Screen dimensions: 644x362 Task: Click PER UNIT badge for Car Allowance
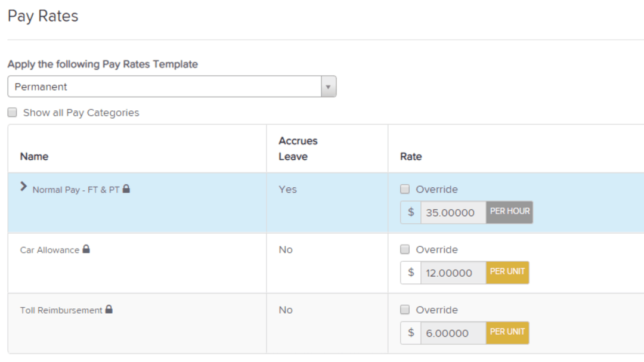[x=507, y=273]
